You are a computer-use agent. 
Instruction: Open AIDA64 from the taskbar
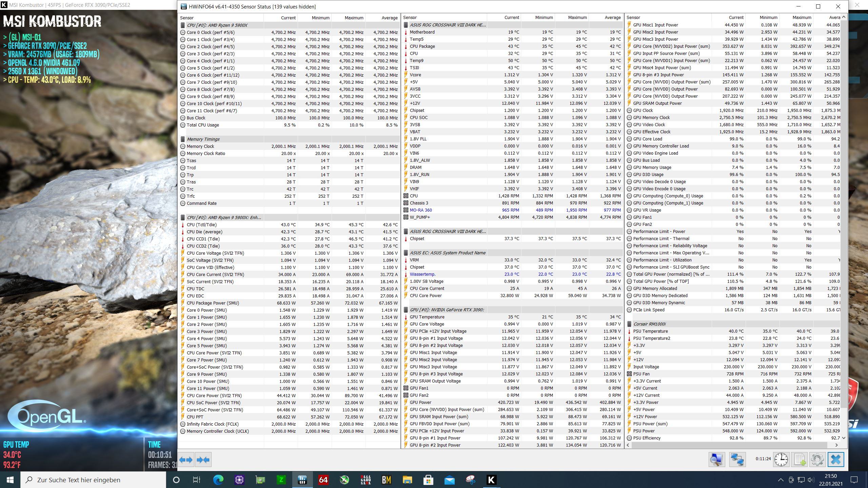pos(323,480)
